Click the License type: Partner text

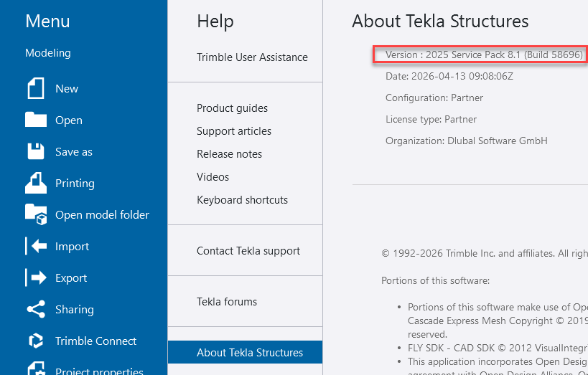click(431, 119)
